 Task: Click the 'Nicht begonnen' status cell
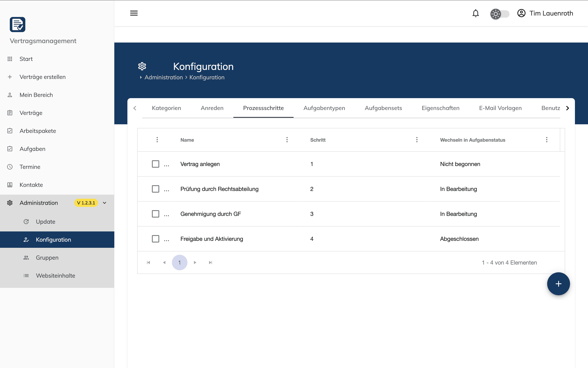(460, 164)
